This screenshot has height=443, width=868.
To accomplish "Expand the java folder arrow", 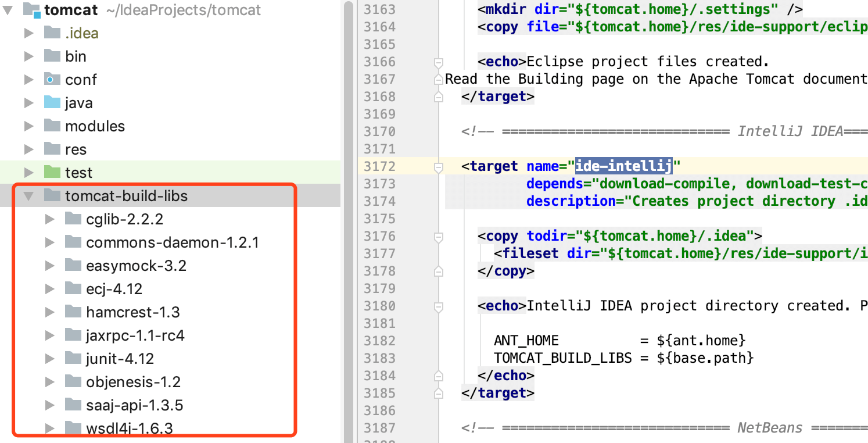I will click(28, 103).
